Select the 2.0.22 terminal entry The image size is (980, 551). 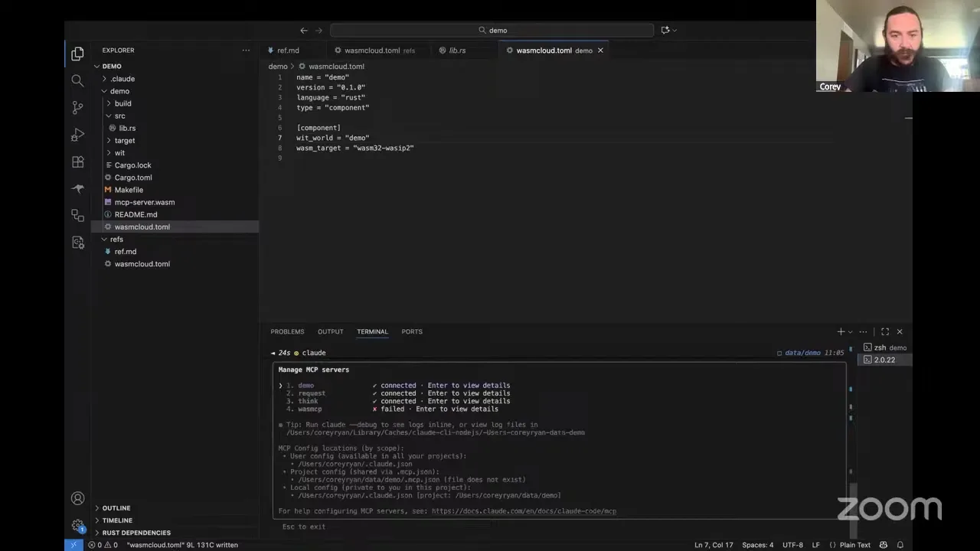[x=884, y=360]
